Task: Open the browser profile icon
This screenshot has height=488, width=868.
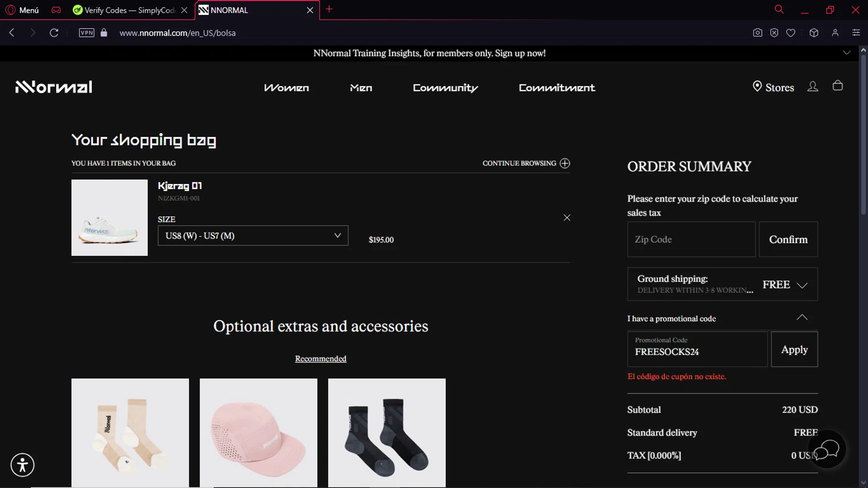Action: 835,33
